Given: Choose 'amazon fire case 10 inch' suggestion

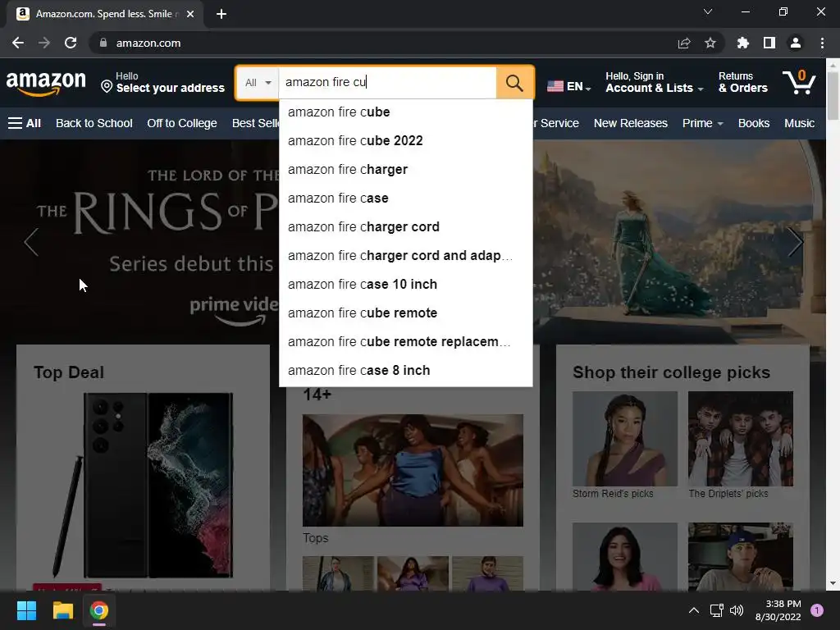Looking at the screenshot, I should 405,285.
